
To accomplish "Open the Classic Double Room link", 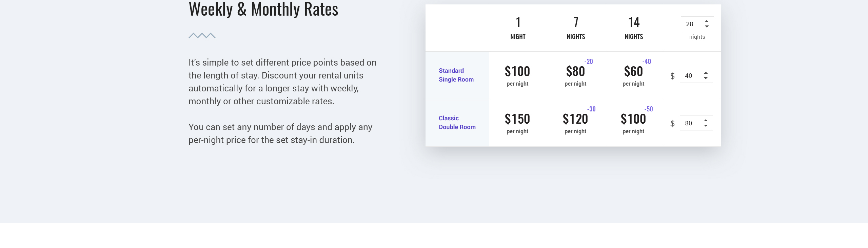I will click(457, 123).
